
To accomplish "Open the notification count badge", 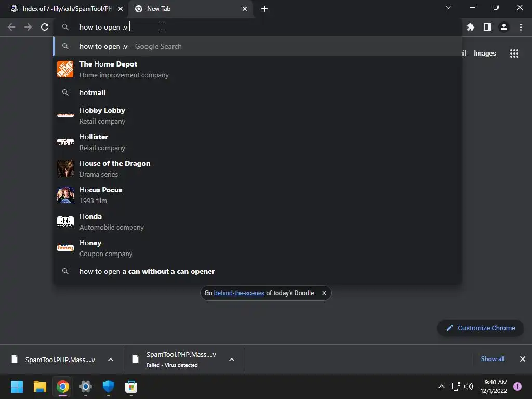I will (517, 387).
